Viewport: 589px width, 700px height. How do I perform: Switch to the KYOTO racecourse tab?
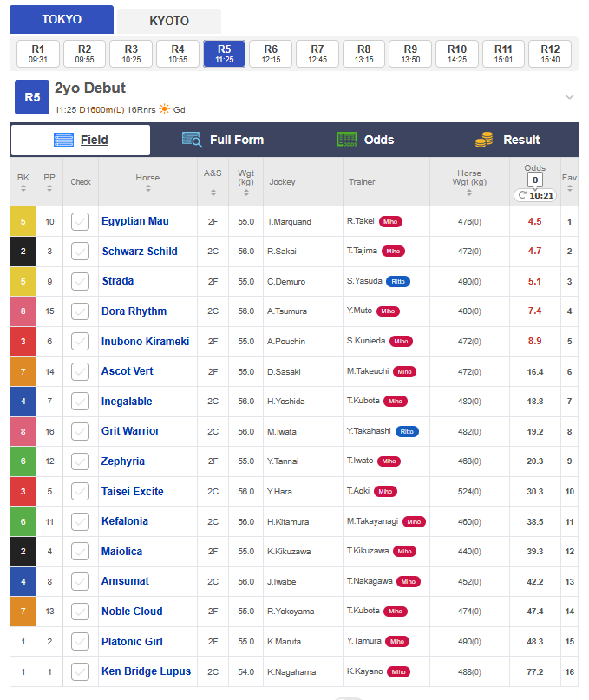[169, 21]
